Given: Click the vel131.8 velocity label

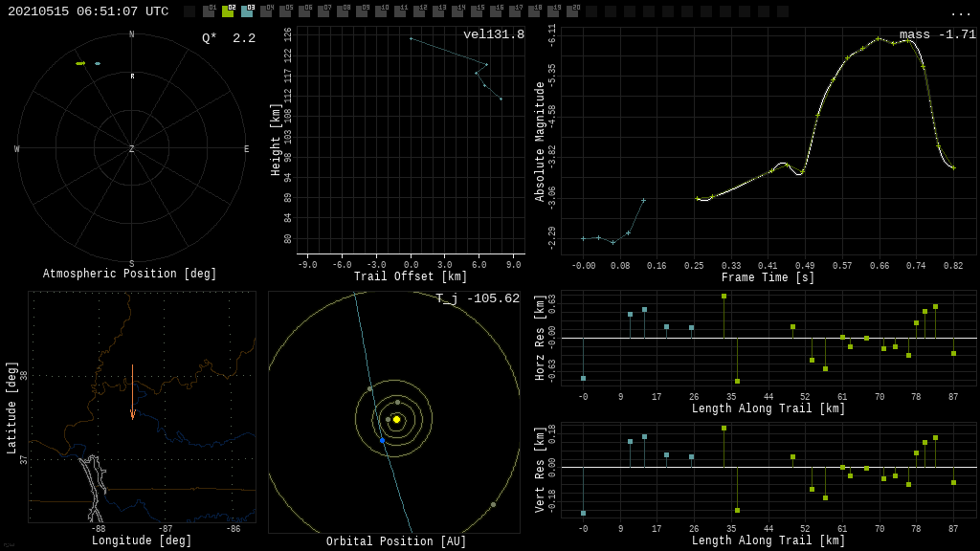Looking at the screenshot, I should tap(494, 34).
